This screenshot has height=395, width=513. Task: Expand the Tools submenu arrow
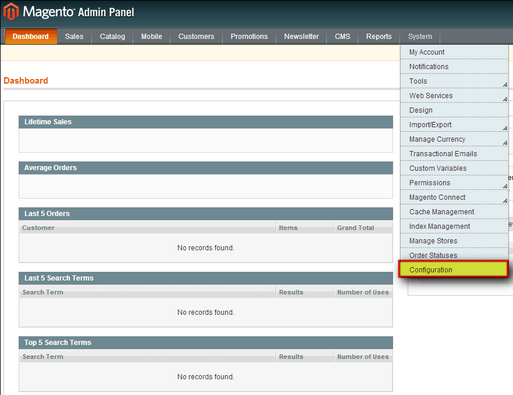pyautogui.click(x=505, y=85)
